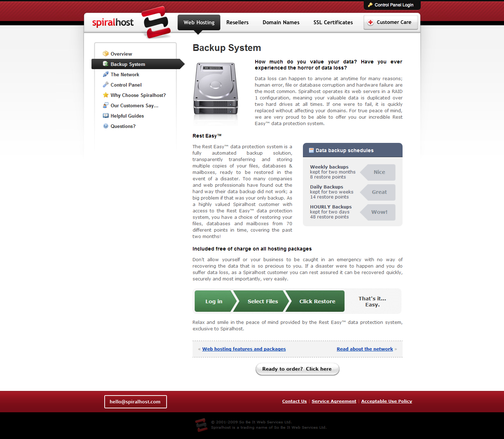This screenshot has width=504, height=439.
Task: Click the calendar icon in Data backup schedules header
Action: (x=311, y=150)
